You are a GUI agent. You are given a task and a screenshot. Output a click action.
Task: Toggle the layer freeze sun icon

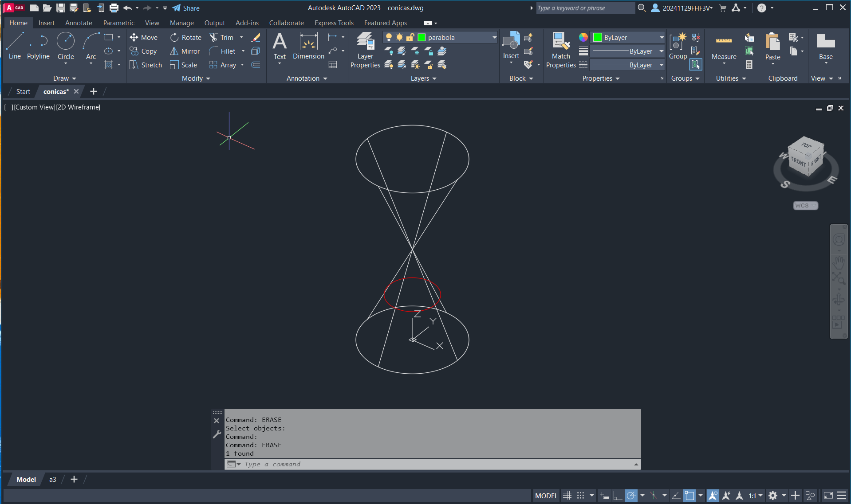point(399,38)
